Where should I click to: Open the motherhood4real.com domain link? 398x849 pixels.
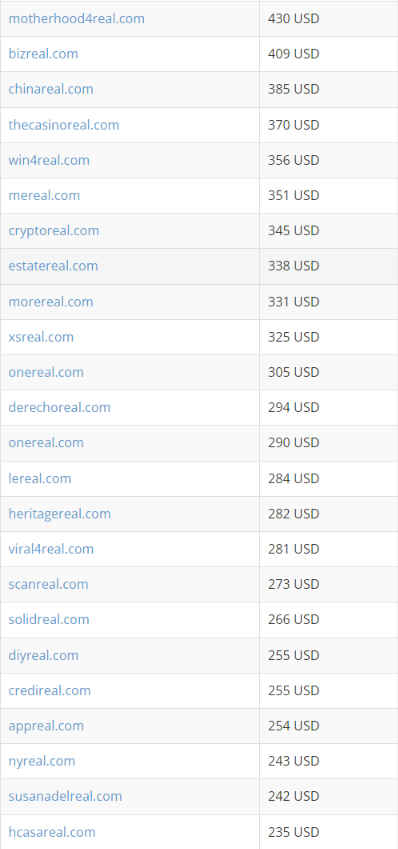76,18
